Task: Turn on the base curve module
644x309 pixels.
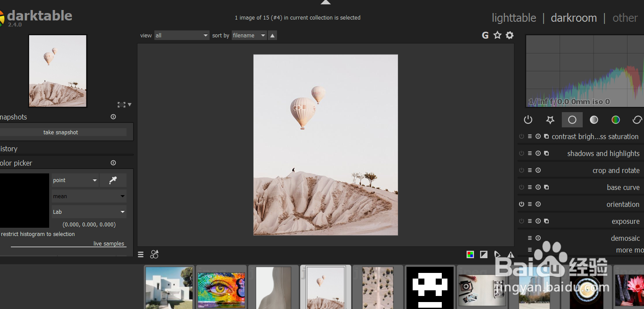Action: pyautogui.click(x=521, y=187)
